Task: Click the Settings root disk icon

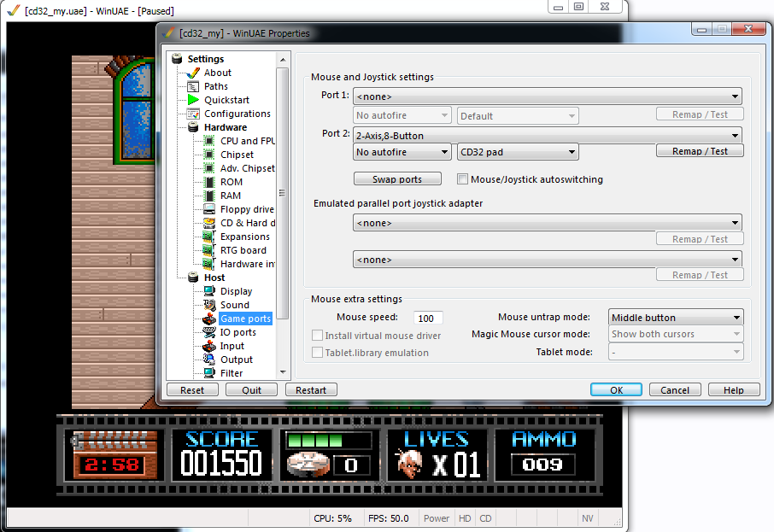Action: point(177,59)
